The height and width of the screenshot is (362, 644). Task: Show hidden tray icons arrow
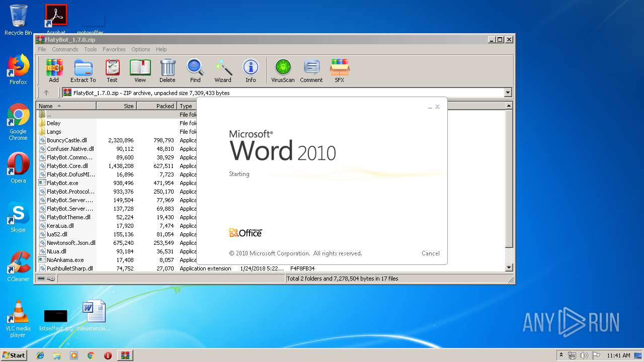(x=561, y=355)
